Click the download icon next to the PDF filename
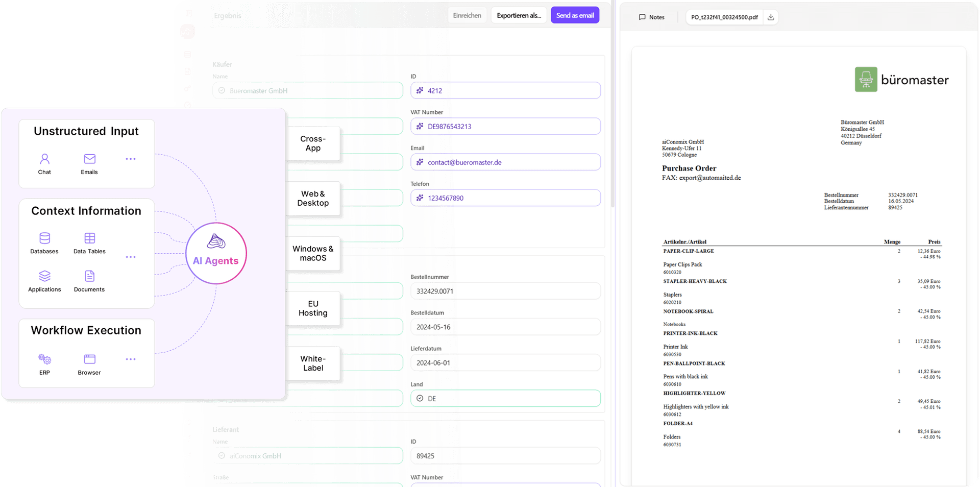The width and height of the screenshot is (980, 487). click(x=771, y=17)
